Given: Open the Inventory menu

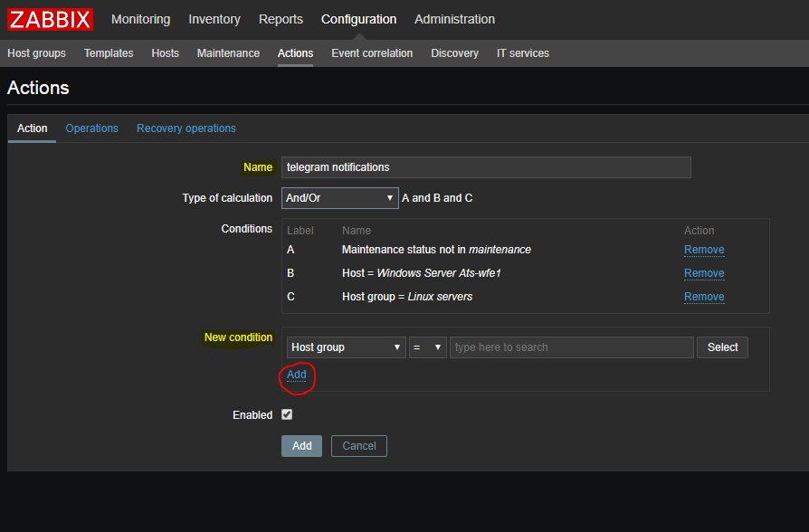Looking at the screenshot, I should [x=214, y=19].
